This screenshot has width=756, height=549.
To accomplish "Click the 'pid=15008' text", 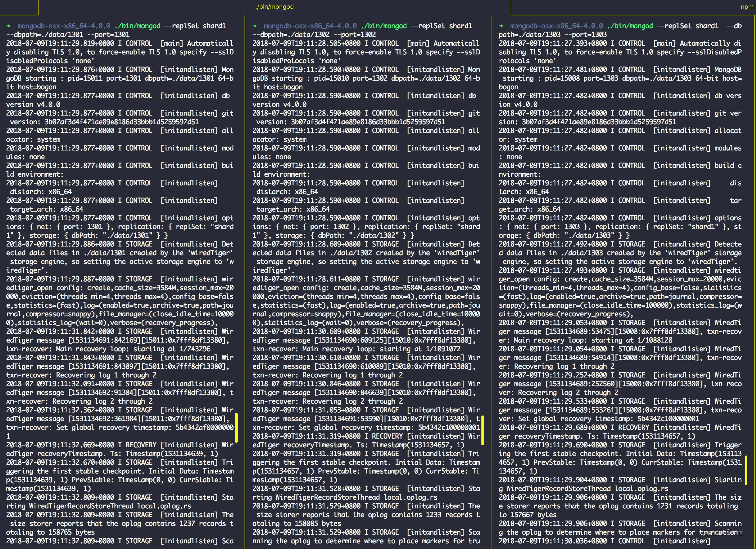I will pyautogui.click(x=562, y=78).
